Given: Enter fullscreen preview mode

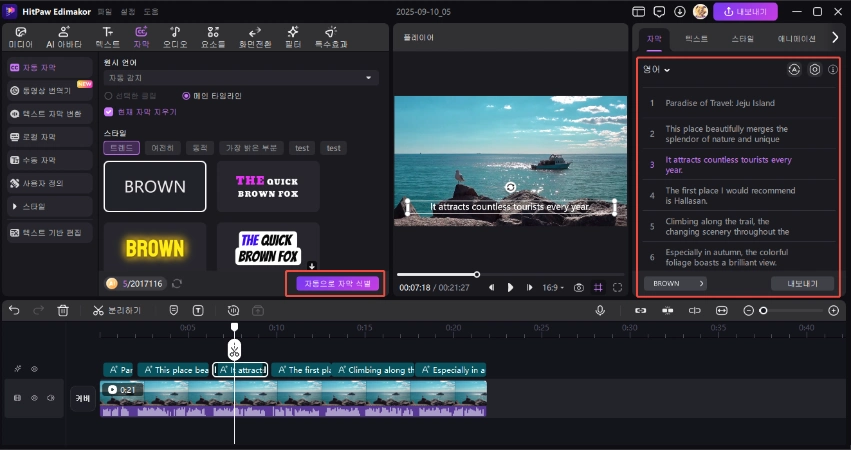Looking at the screenshot, I should 617,287.
